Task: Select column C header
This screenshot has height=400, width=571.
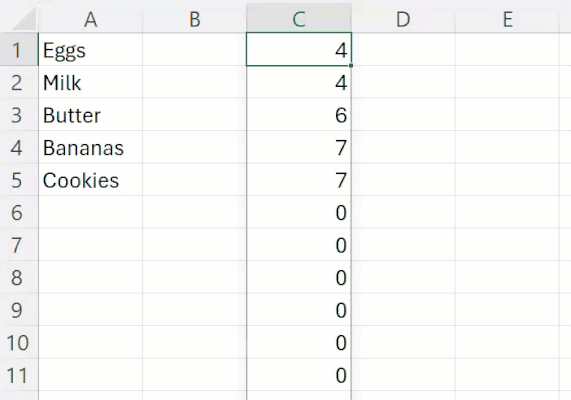Action: click(x=299, y=19)
